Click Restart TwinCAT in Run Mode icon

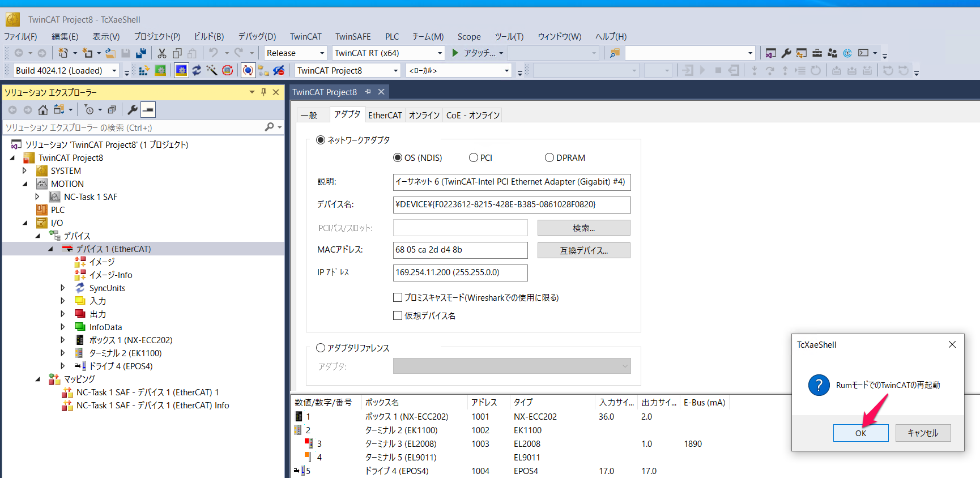pyautogui.click(x=160, y=70)
